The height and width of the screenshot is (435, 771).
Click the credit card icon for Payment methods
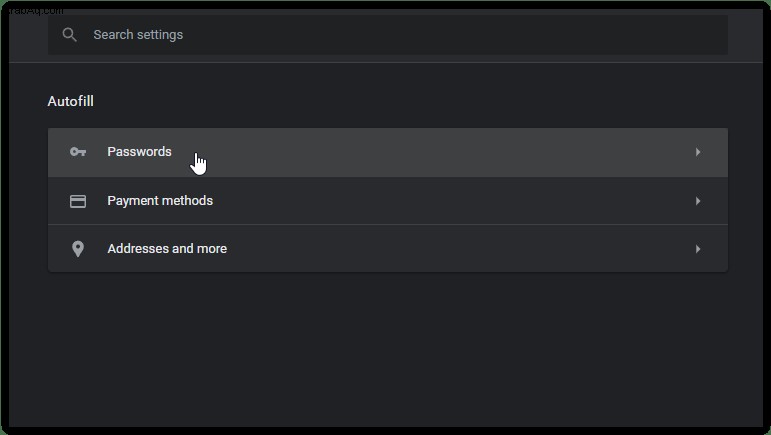78,201
